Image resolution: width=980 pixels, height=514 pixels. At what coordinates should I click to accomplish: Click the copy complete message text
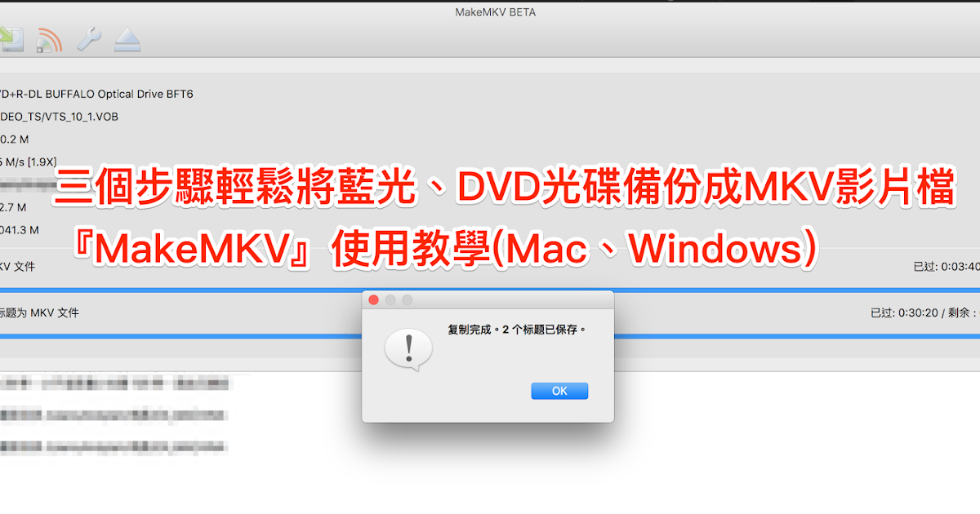(517, 330)
